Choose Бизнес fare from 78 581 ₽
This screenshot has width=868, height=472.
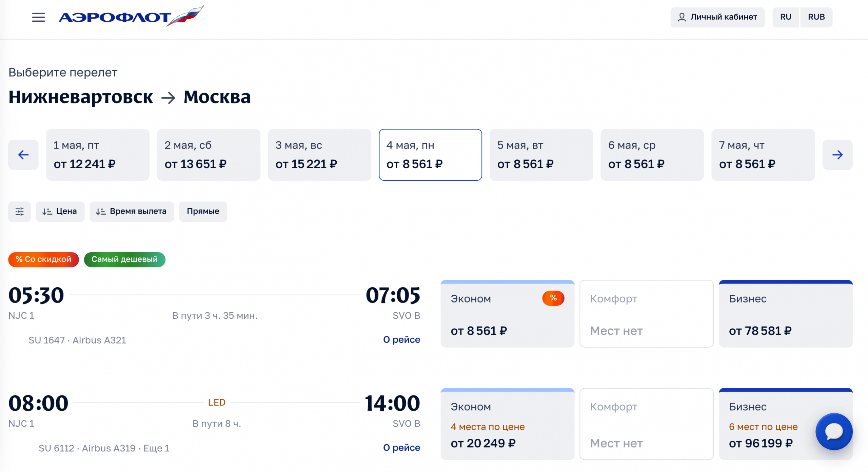click(785, 314)
